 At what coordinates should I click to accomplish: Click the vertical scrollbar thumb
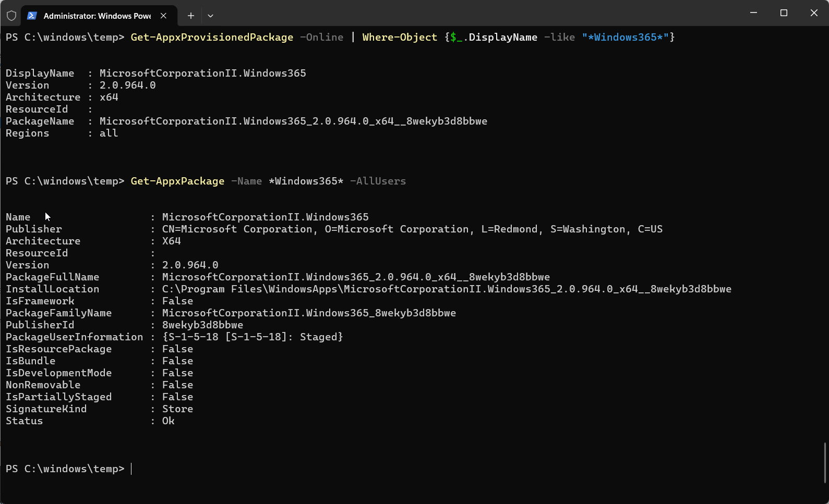(825, 463)
